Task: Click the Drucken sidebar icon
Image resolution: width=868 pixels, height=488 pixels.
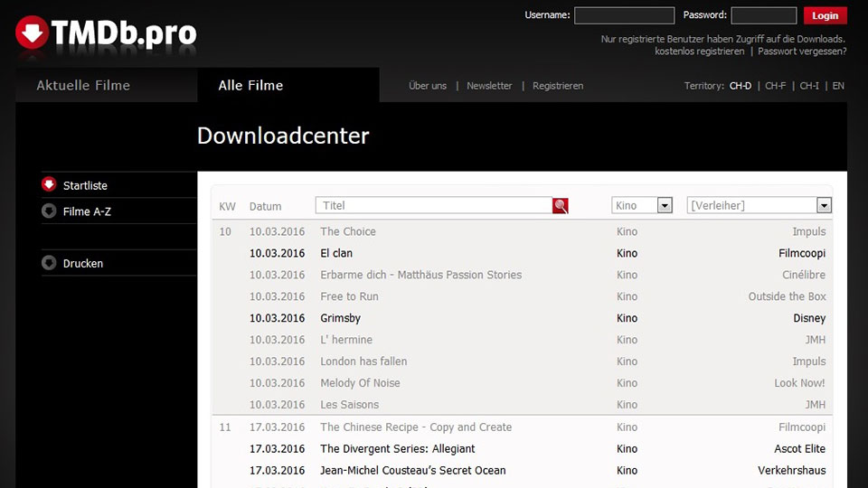Action: point(49,263)
